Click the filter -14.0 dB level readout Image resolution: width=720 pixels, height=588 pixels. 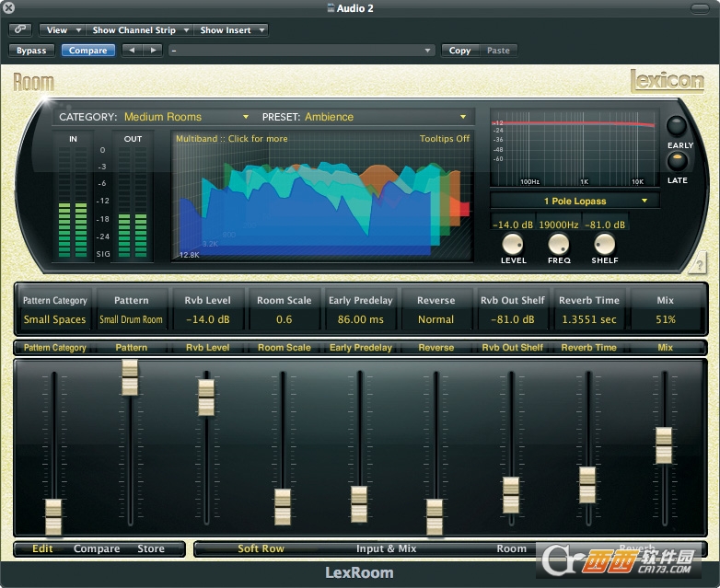[x=513, y=225]
